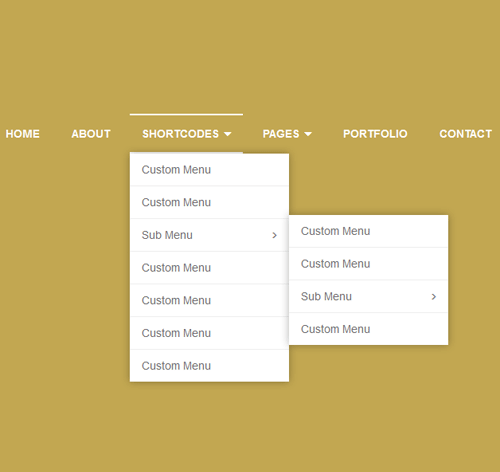Click the caret arrow beside SHORTCODES
The image size is (500, 472).
[x=228, y=134]
